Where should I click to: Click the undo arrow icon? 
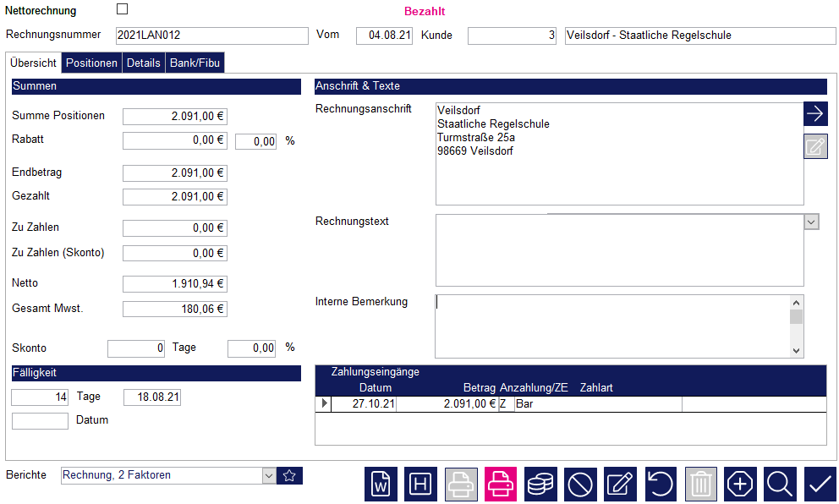click(661, 485)
